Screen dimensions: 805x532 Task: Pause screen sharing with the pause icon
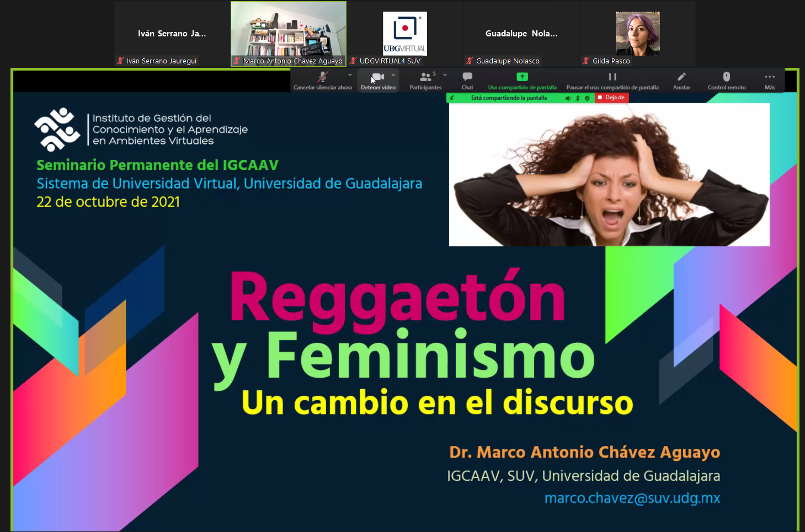[x=612, y=77]
